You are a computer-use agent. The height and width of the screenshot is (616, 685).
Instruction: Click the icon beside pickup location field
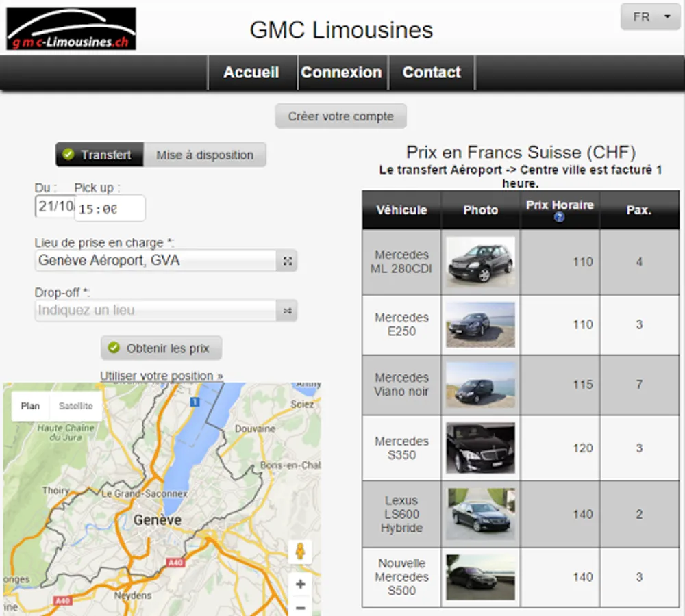tap(287, 261)
